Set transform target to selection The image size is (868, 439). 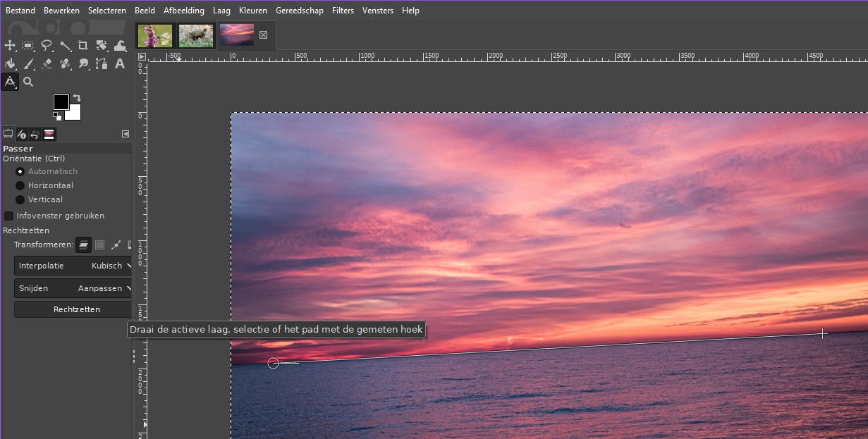[x=99, y=245]
